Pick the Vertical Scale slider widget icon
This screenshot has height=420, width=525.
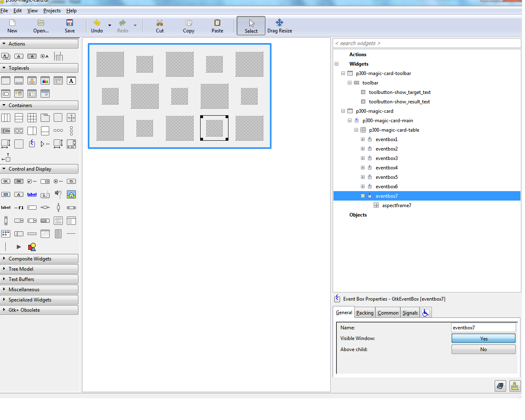tap(58, 208)
